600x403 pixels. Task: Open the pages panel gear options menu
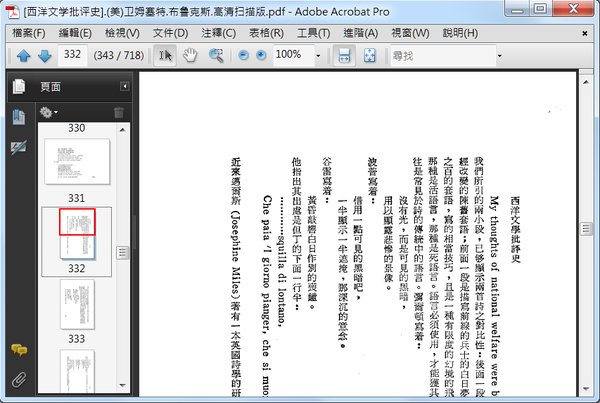coord(49,113)
